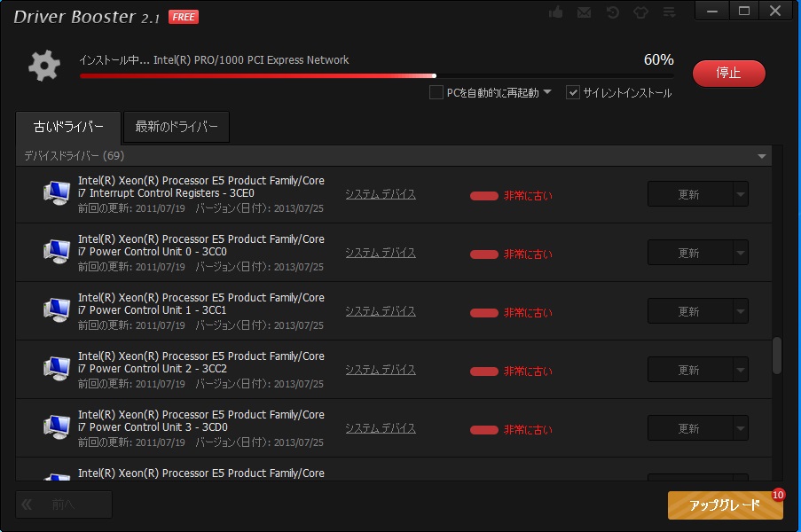The width and height of the screenshot is (801, 532).
Task: Click the red status pill for 3CC1 row
Action: (x=483, y=313)
